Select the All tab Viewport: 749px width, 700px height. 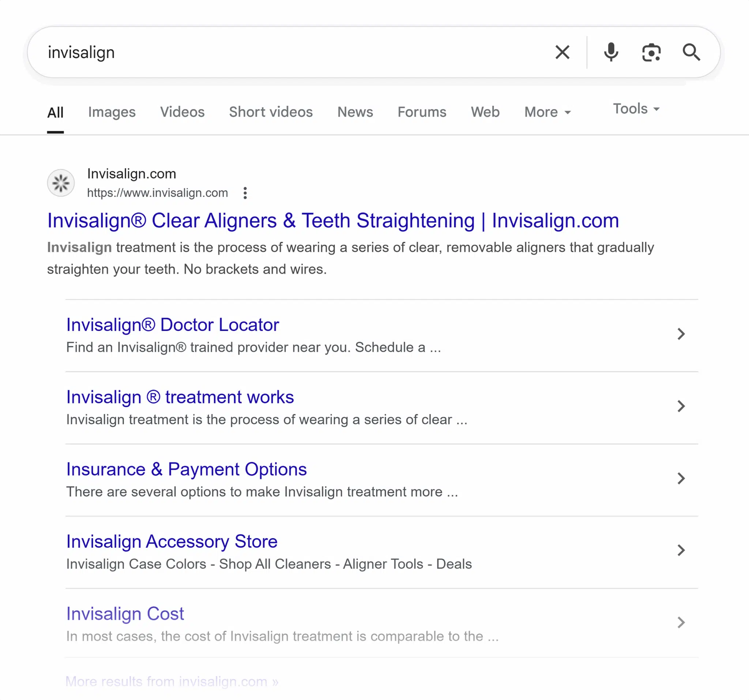55,112
